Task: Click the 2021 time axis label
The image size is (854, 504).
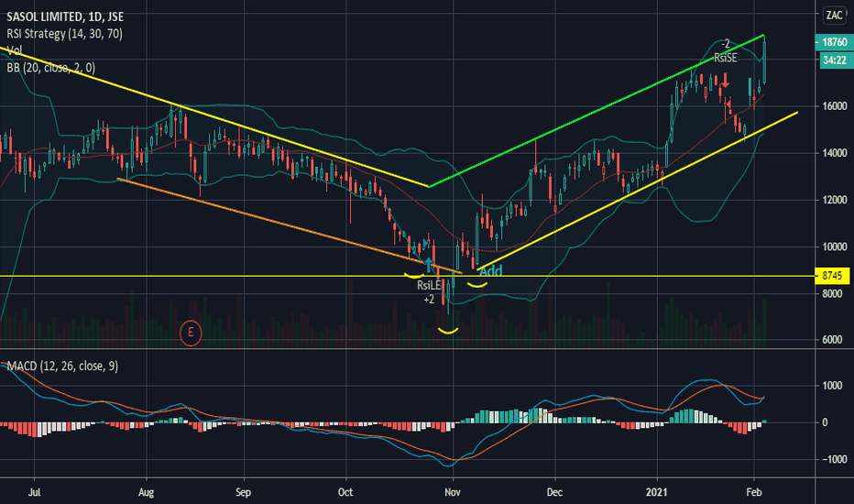Action: click(656, 492)
